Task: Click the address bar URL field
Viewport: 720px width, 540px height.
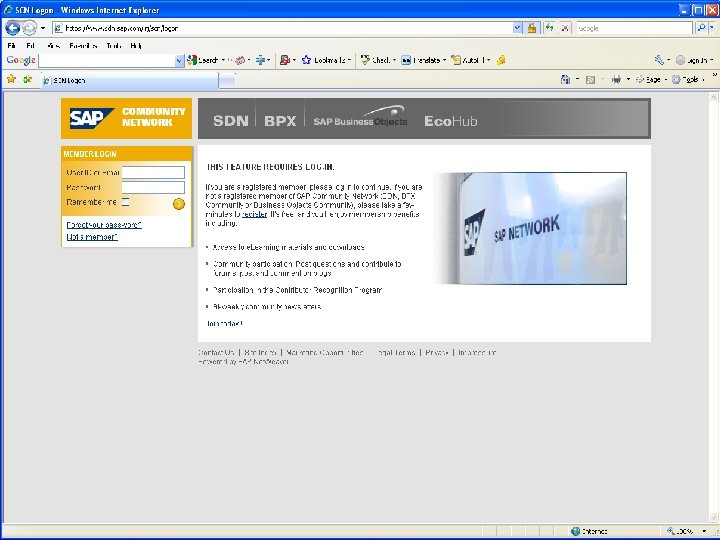Action: [282, 28]
